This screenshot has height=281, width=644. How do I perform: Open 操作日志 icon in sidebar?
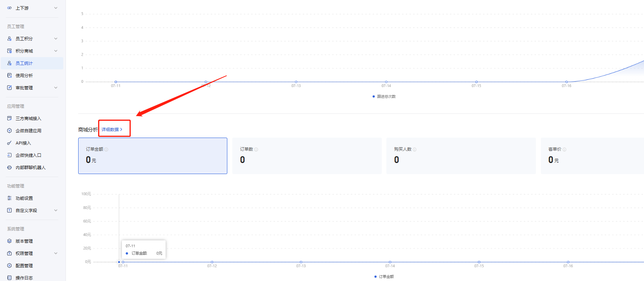point(10,278)
